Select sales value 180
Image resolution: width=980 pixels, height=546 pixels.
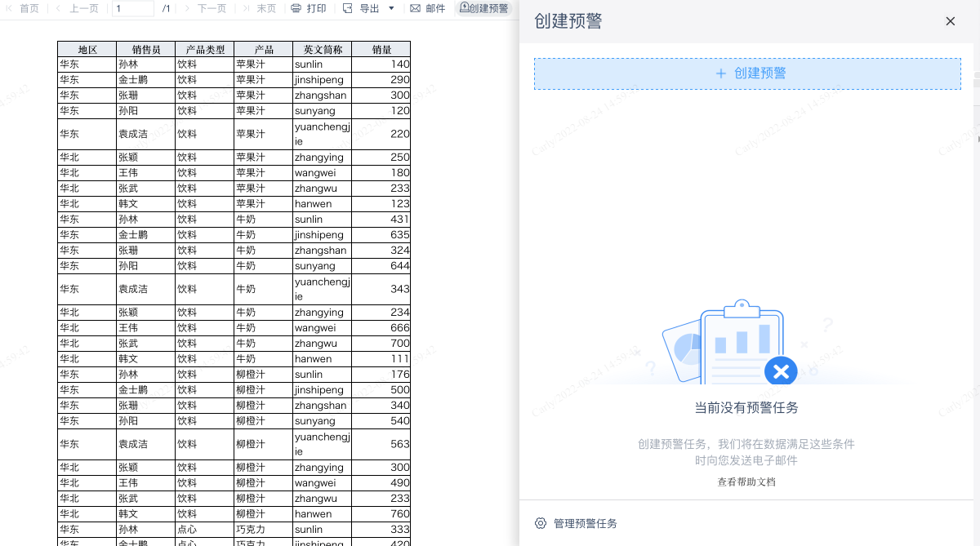pyautogui.click(x=381, y=173)
